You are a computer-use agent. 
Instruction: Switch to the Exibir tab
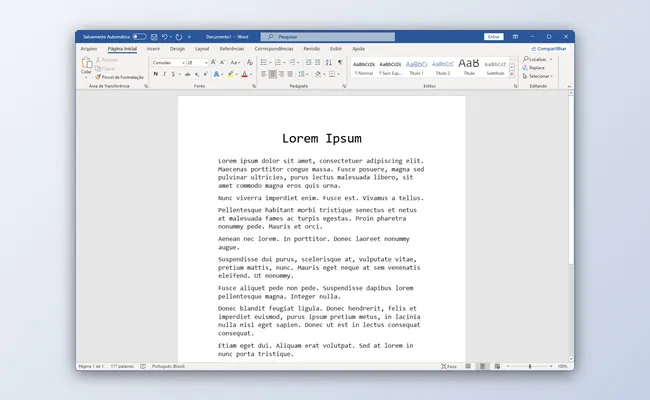pyautogui.click(x=335, y=49)
